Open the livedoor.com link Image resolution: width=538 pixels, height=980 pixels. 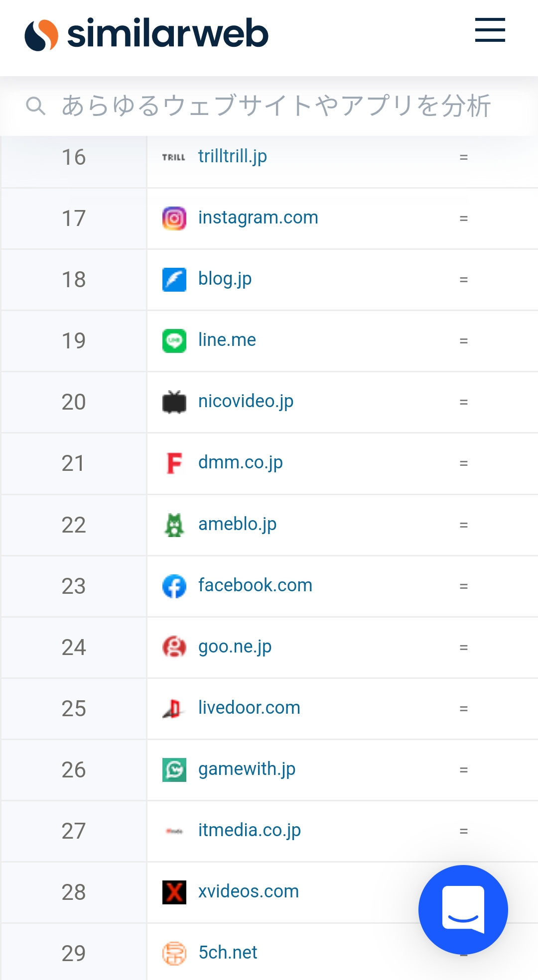pyautogui.click(x=249, y=708)
